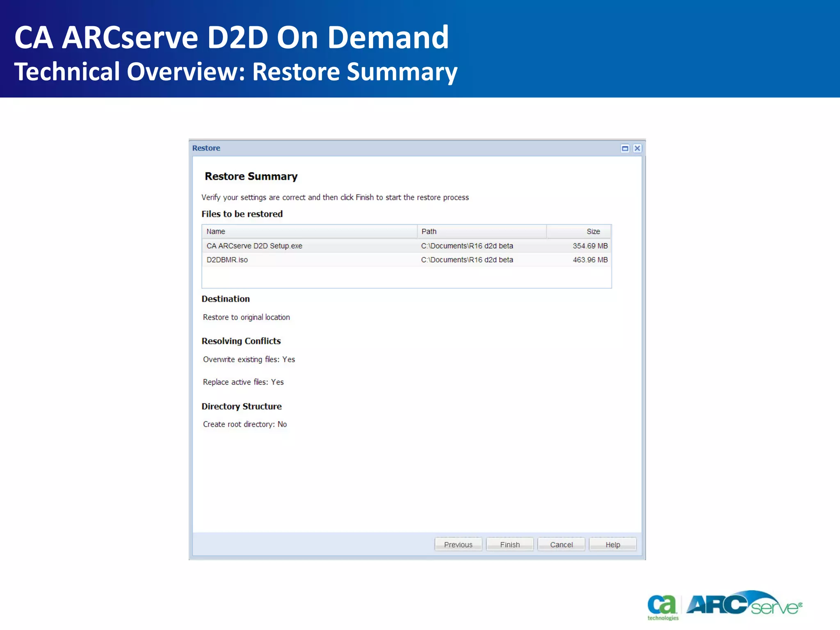
Task: Click path cell of D2DBMR.iso row
Action: coord(467,260)
